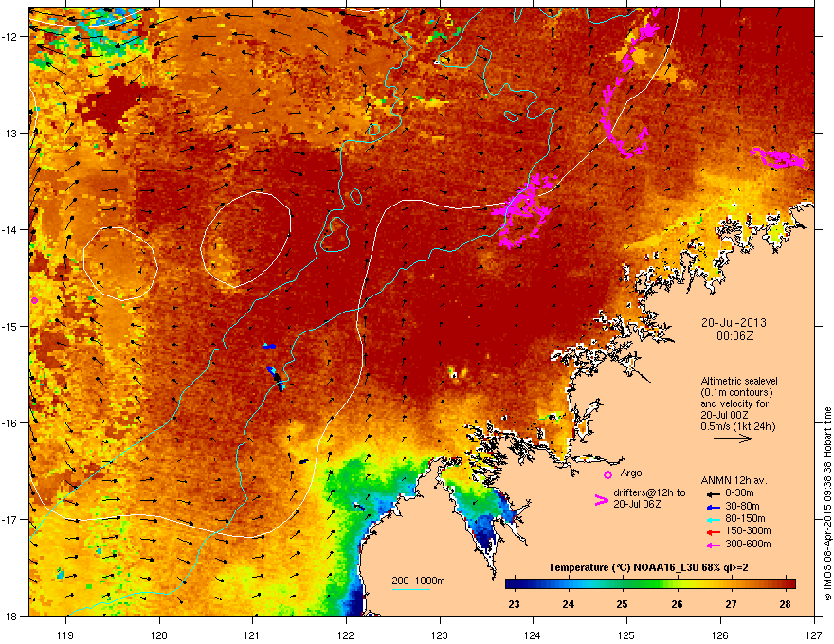Click the colorbar tick label 27
Image resolution: width=834 pixels, height=644 pixels.
coord(732,604)
